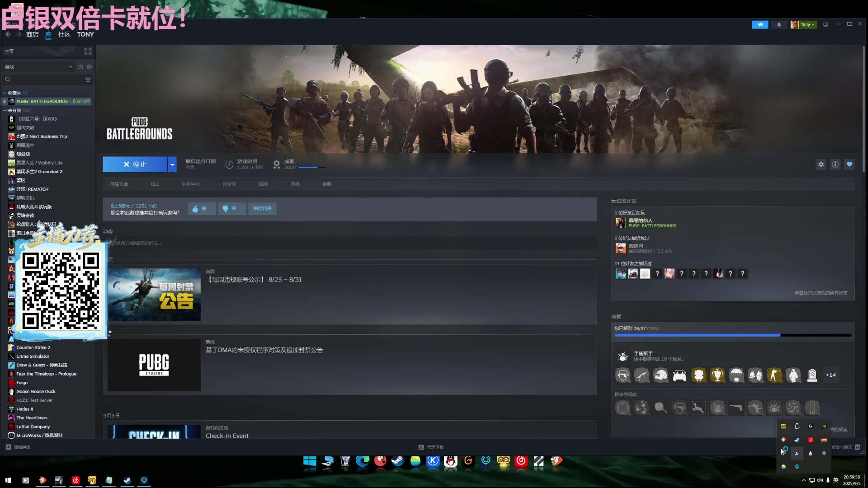Open the 社区中心 community hub link

191,184
